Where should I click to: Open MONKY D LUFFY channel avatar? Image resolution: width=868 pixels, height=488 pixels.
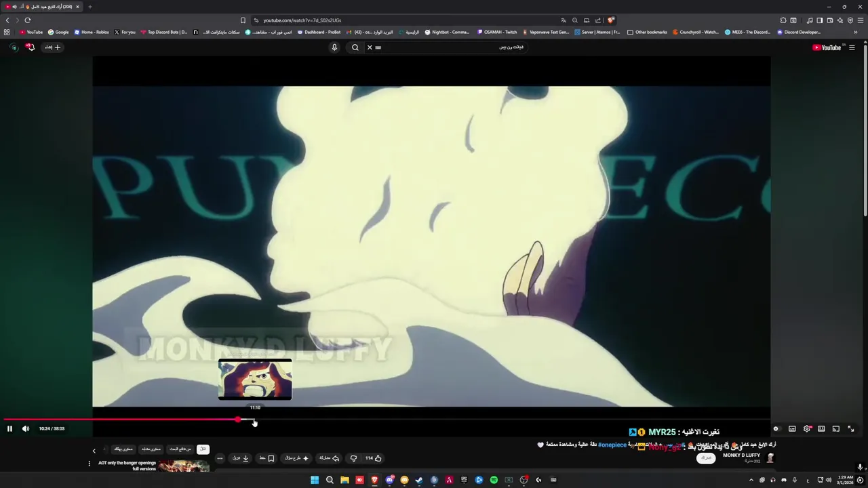770,457
